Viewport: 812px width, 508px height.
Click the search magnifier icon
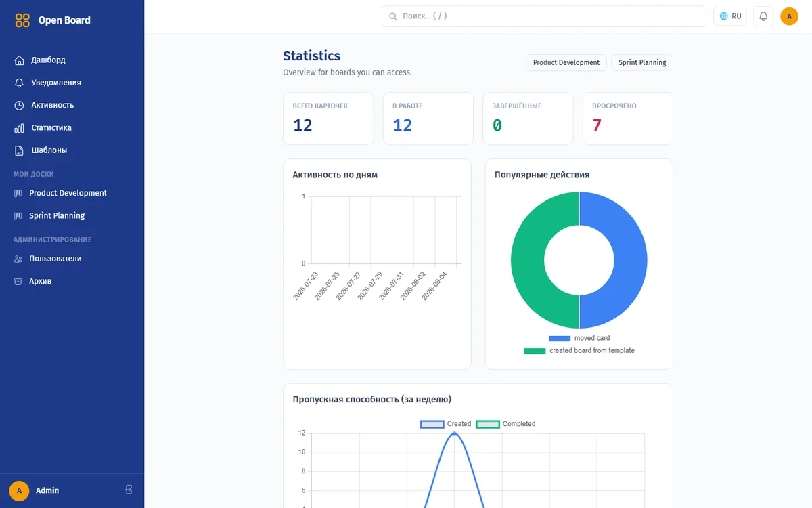tap(392, 16)
